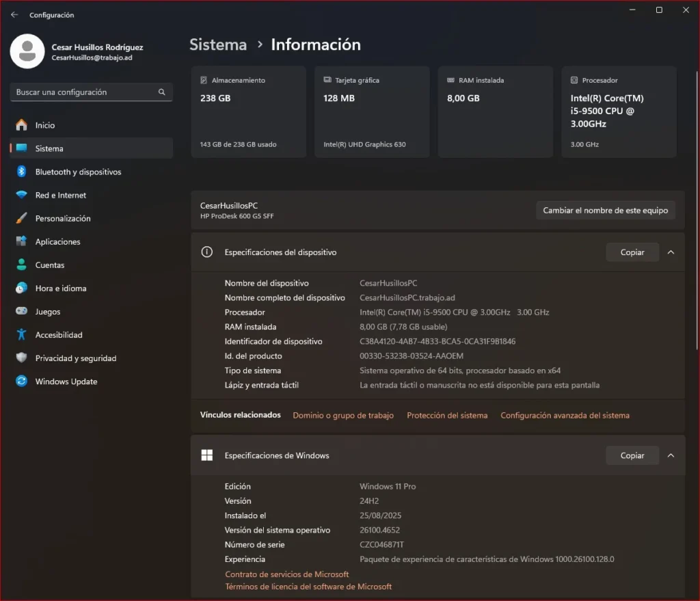Click the 8,00 GB (7,78 GB usable) value

[403, 327]
